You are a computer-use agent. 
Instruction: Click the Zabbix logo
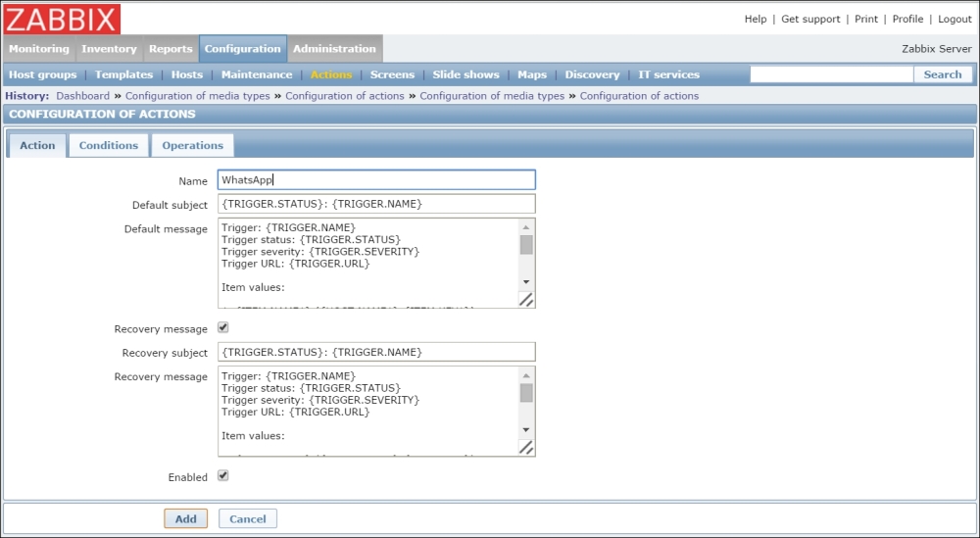click(63, 19)
